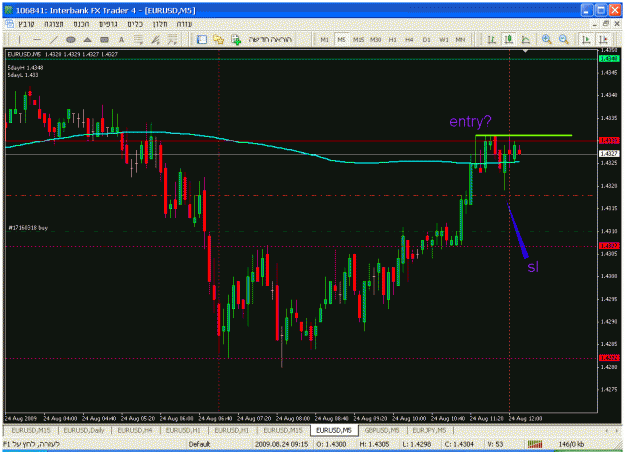Open the profiles folder icon
Viewport: 625px width, 452px height.
218,39
